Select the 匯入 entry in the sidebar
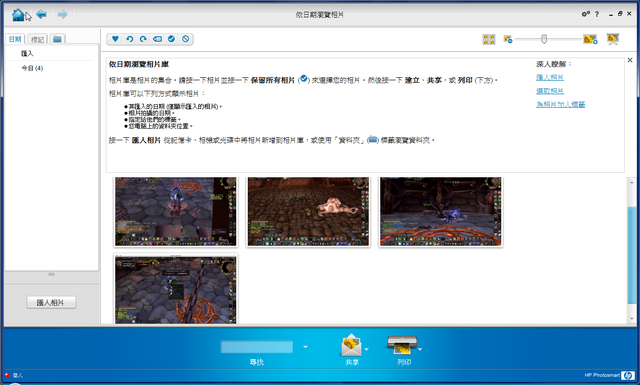This screenshot has width=640, height=385. pyautogui.click(x=27, y=53)
